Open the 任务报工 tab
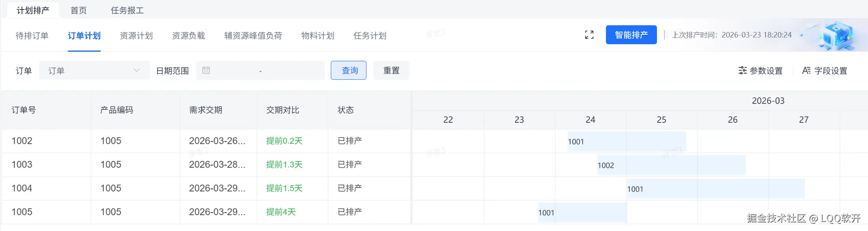This screenshot has height=231, width=868. [x=127, y=10]
